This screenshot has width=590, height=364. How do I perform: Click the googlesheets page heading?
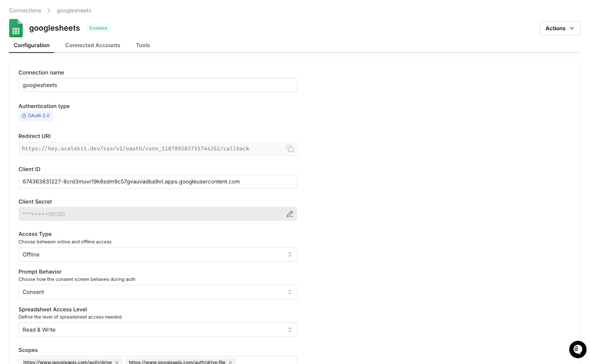coord(55,28)
